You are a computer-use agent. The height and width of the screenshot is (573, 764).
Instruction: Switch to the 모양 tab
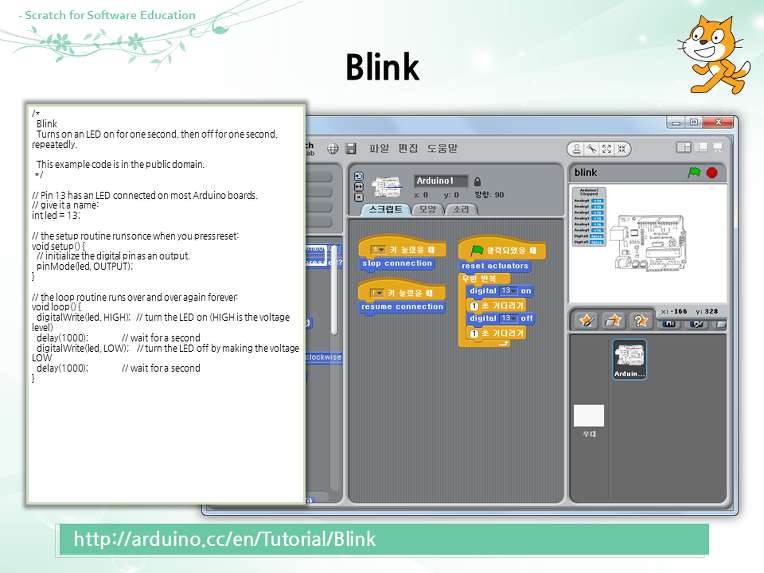427,210
